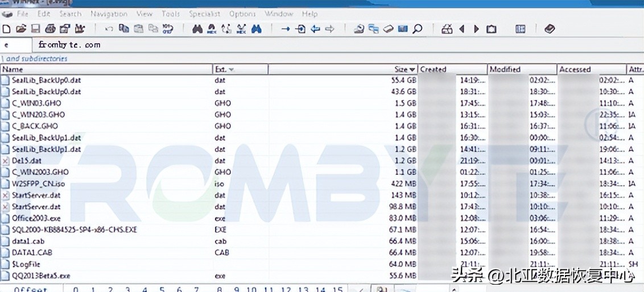Open the View menu
This screenshot has width=644, height=292.
pyautogui.click(x=144, y=14)
